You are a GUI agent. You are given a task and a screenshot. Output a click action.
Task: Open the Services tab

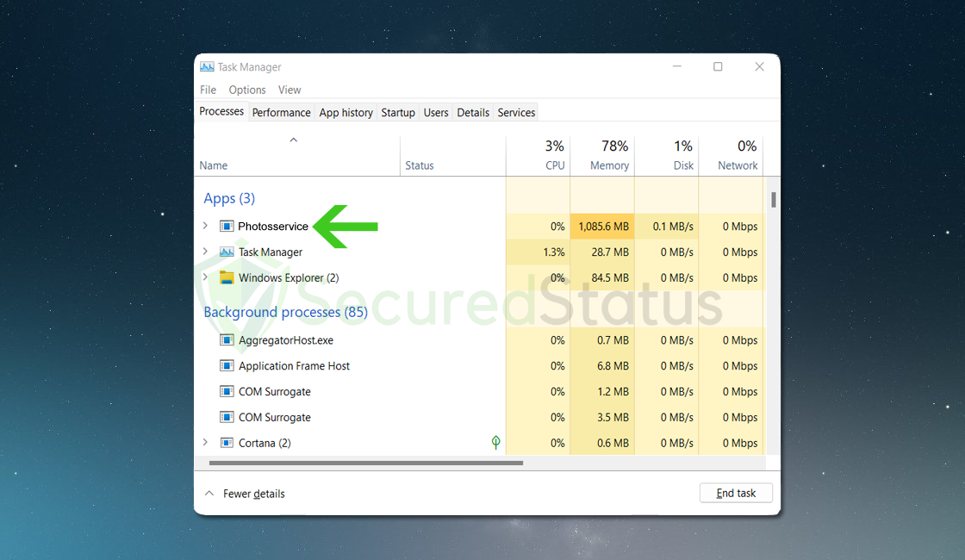(x=516, y=113)
